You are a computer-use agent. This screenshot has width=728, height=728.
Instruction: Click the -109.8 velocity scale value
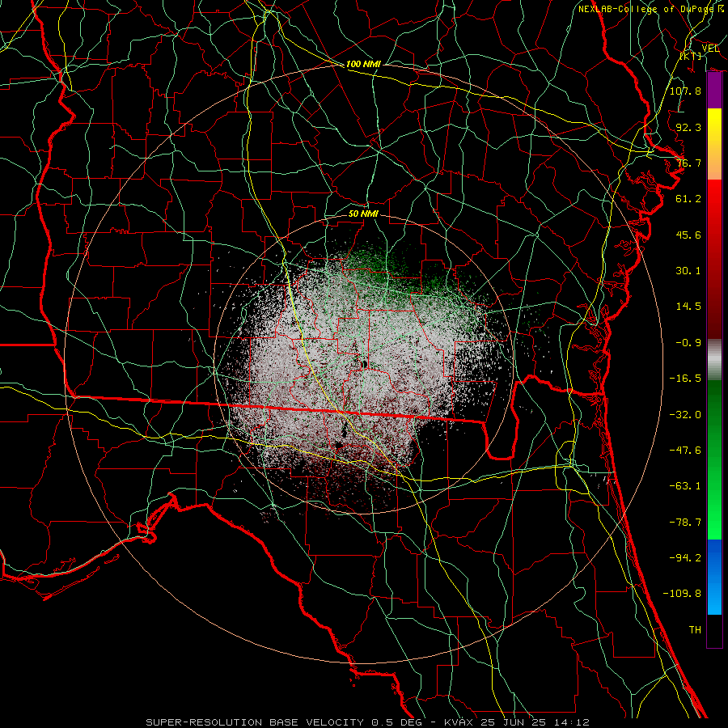coord(682,594)
